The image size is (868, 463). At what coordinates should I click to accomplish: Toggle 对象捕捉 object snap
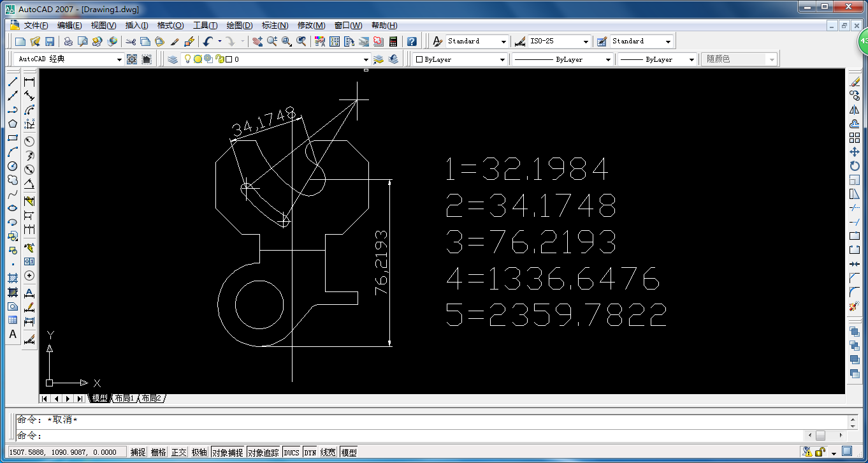(x=228, y=452)
